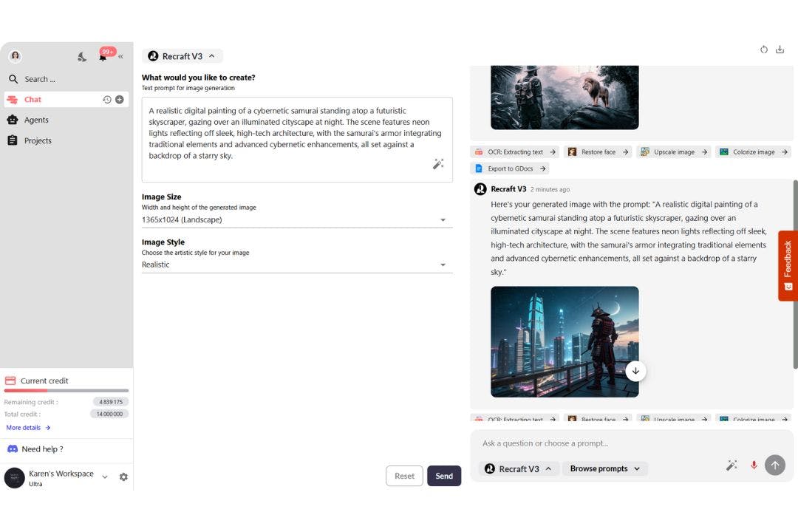Screen dimensions: 798x532
Task: Click the chat scrollbar on the right
Action: click(795, 274)
